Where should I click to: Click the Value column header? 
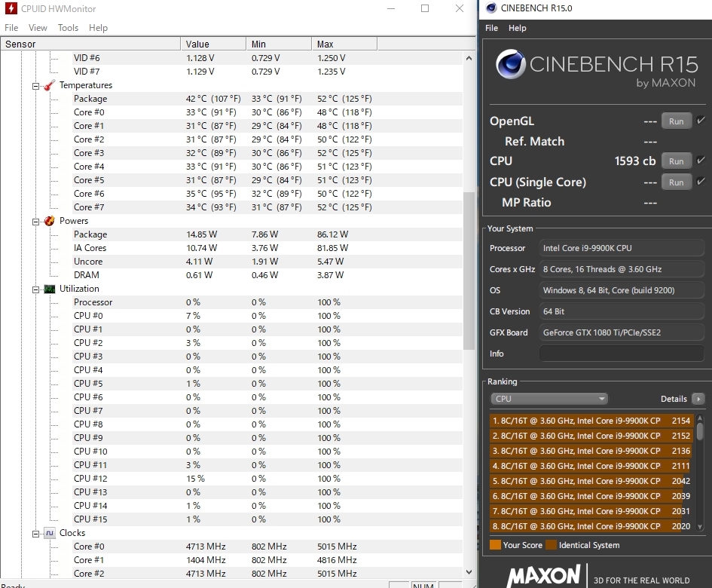click(x=213, y=44)
